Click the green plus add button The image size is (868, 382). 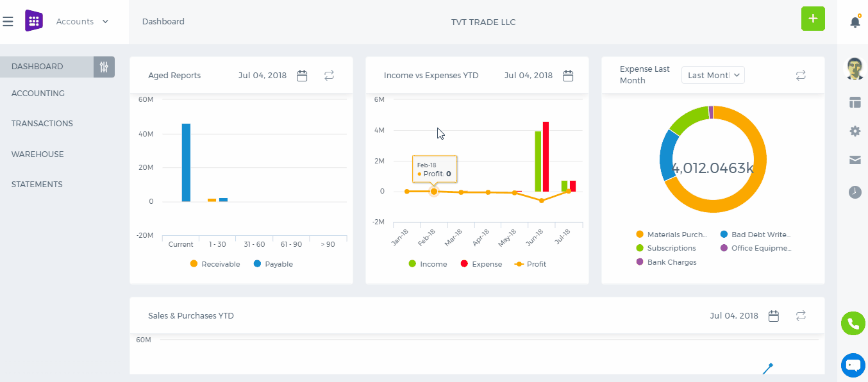813,19
